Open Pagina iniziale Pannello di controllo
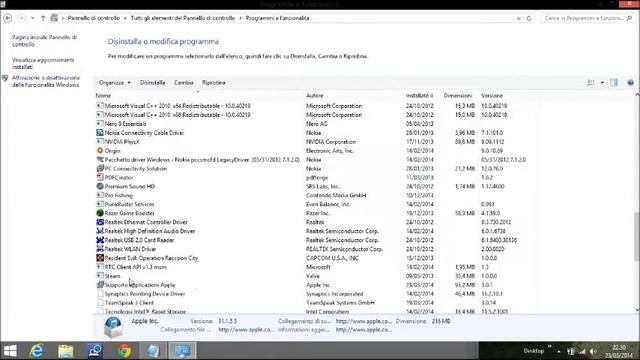The height and width of the screenshot is (360, 640). (x=44, y=41)
